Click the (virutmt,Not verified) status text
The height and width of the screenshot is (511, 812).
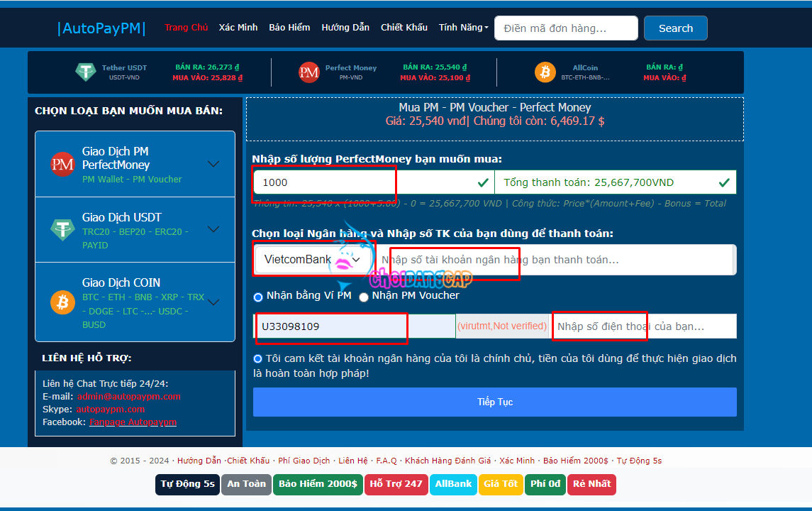(x=502, y=326)
